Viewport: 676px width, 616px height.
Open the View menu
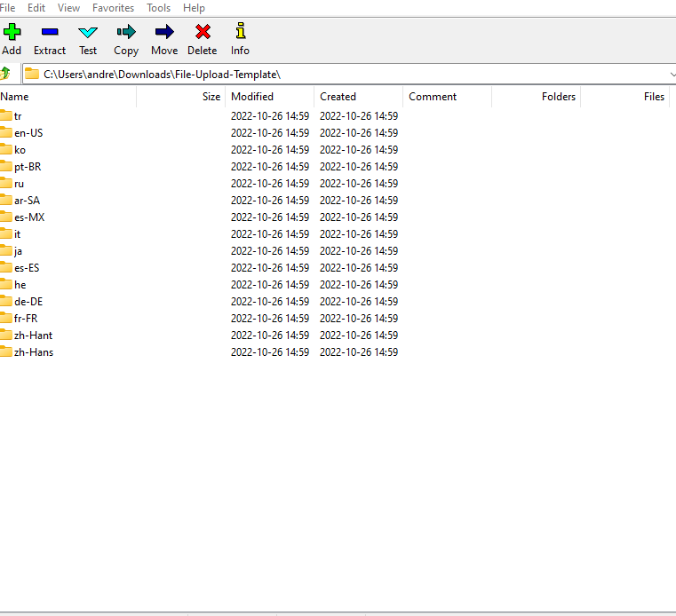(x=68, y=8)
